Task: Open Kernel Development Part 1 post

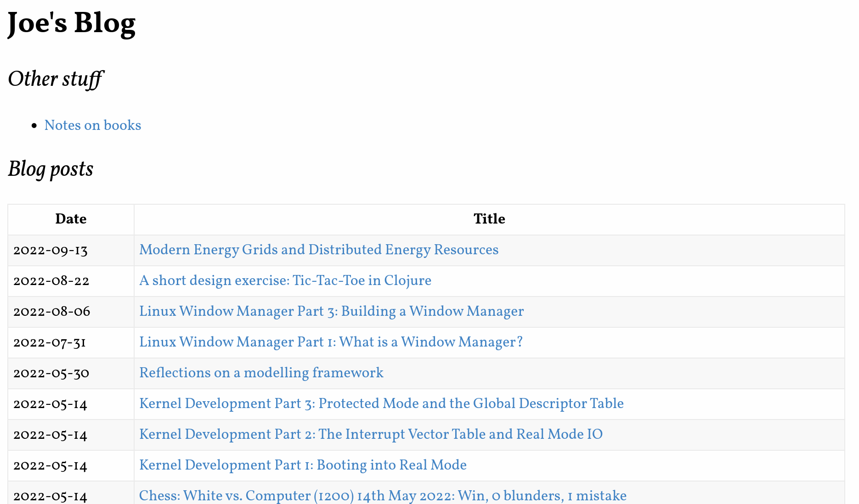Action: point(303,465)
